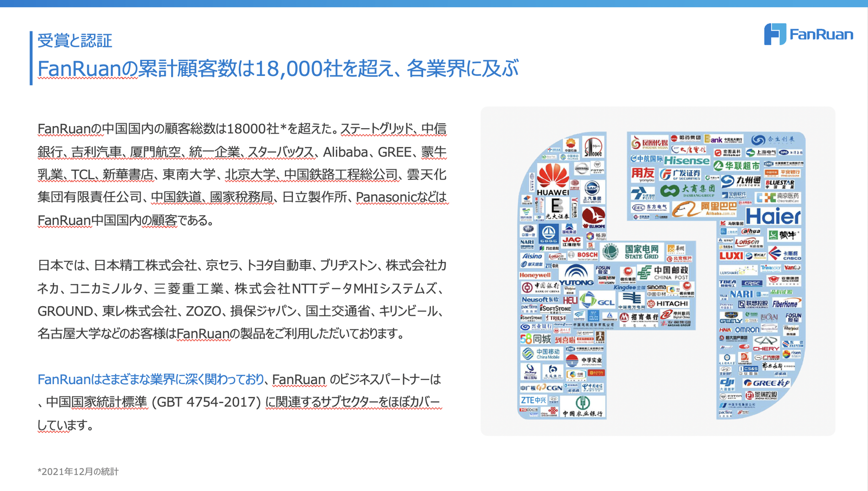Click the paragraph beginning "日本では、日本精工株式会社"
Image resolution: width=868 pixels, height=491 pixels.
[x=243, y=300]
